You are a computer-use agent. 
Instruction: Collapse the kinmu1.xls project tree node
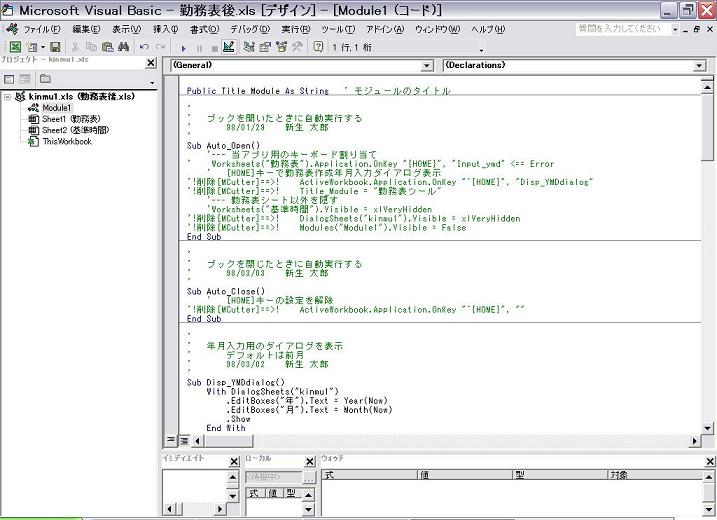pyautogui.click(x=7, y=97)
